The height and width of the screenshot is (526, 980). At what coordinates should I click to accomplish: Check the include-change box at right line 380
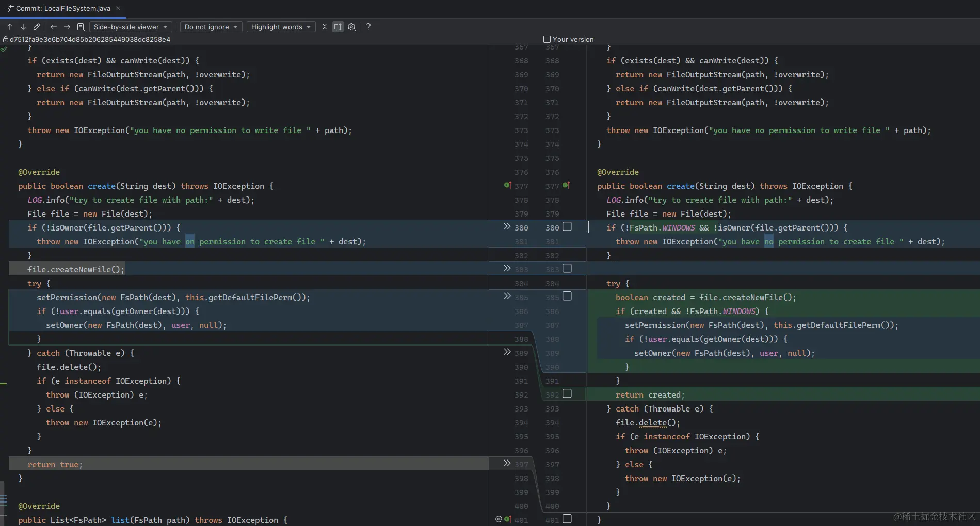567,226
